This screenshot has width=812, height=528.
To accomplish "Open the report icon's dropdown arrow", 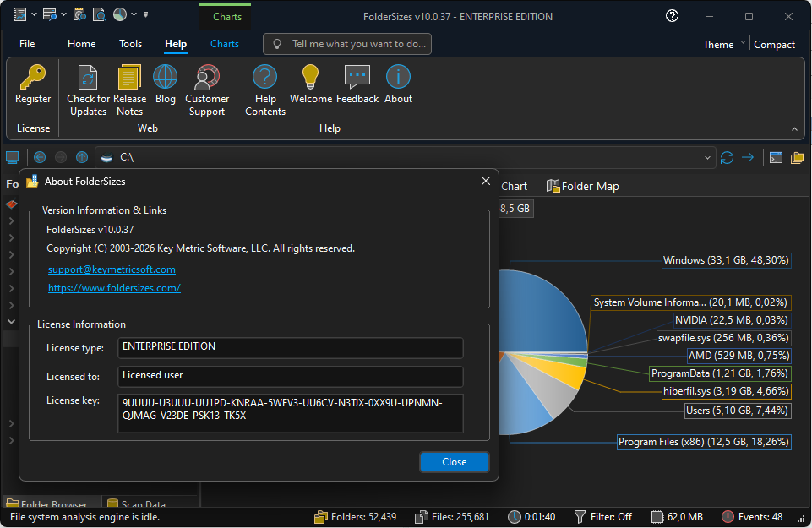I will [34, 15].
